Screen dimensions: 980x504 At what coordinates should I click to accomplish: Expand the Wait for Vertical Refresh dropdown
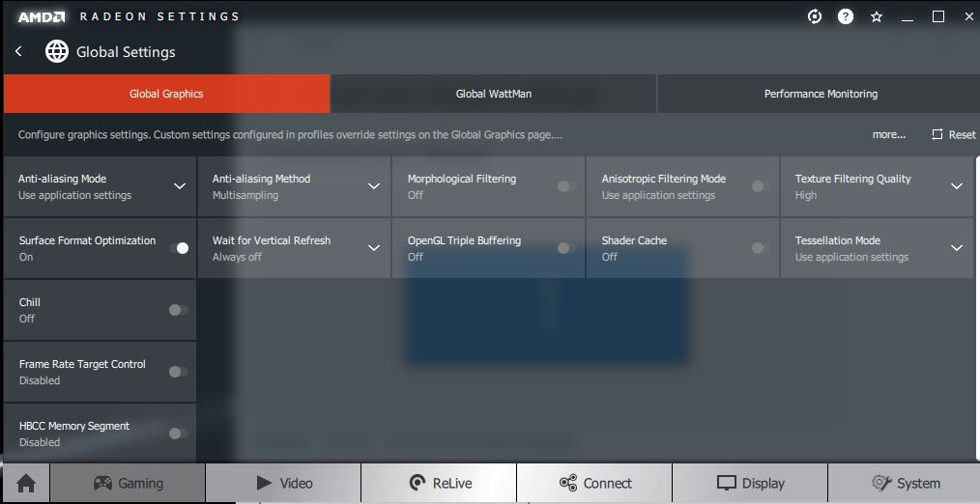pos(374,248)
